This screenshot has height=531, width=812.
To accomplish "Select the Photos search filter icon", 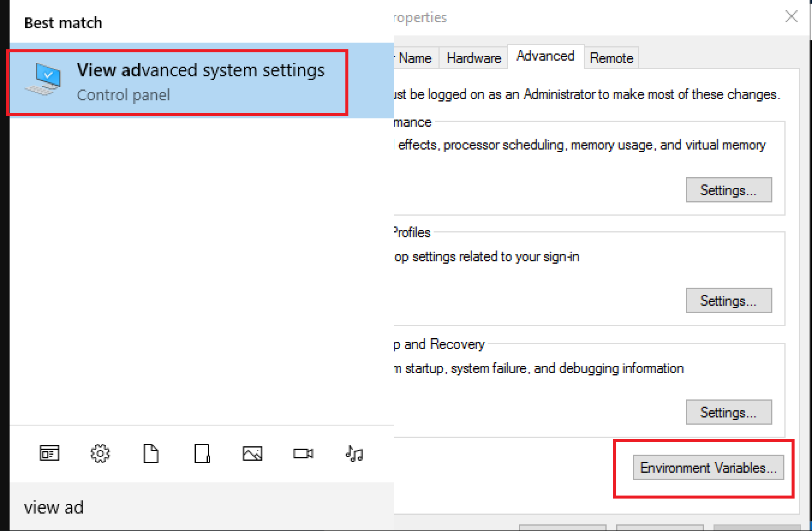I will [x=252, y=454].
